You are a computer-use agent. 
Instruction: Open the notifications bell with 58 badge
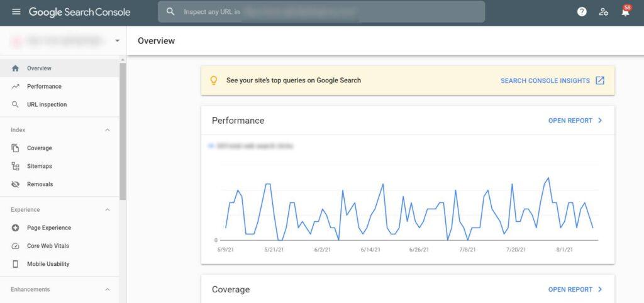coord(626,11)
